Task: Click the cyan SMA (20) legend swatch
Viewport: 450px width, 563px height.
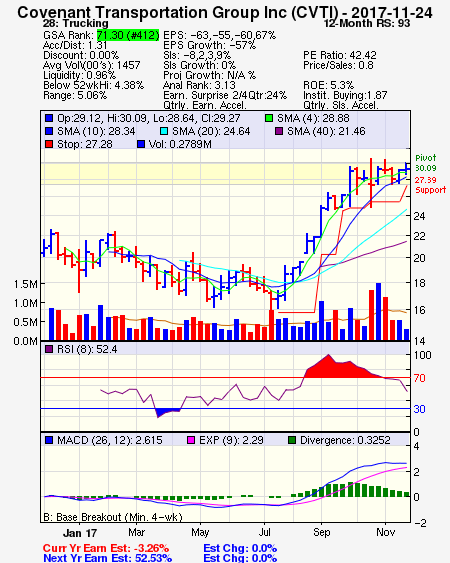Action: pyautogui.click(x=164, y=131)
